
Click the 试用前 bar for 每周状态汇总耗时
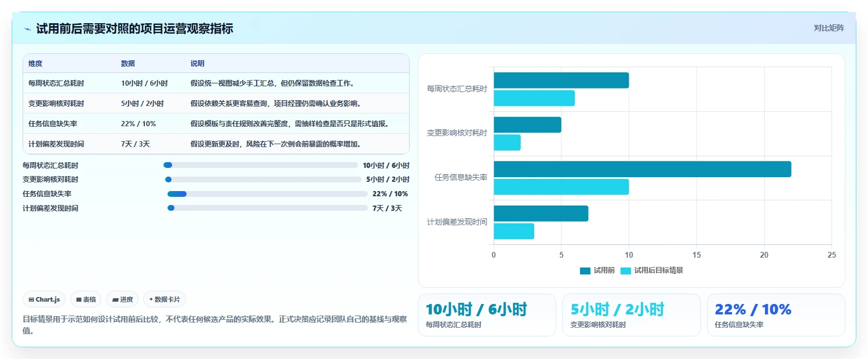(x=561, y=80)
